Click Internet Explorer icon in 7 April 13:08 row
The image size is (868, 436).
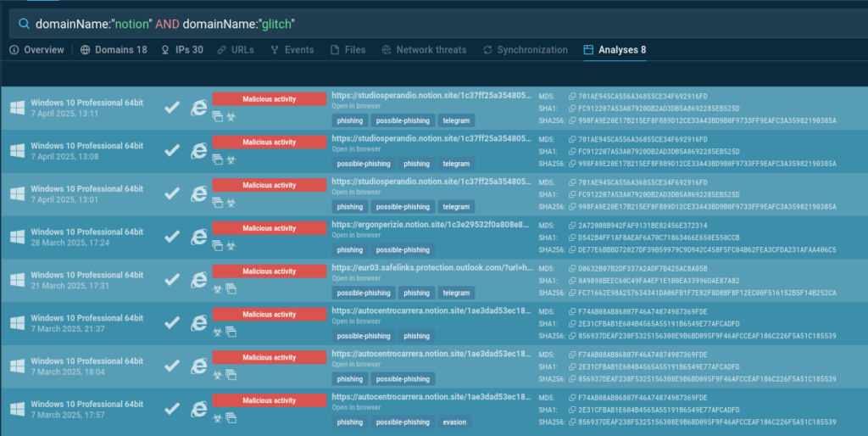199,149
